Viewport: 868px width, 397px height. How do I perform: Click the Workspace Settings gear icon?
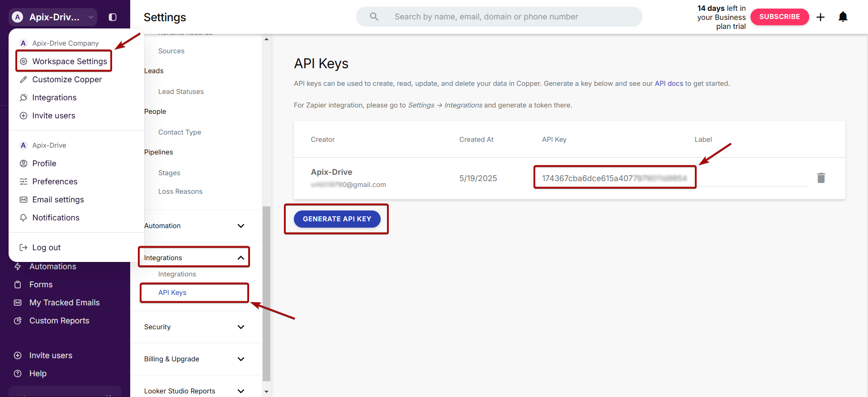click(x=24, y=61)
